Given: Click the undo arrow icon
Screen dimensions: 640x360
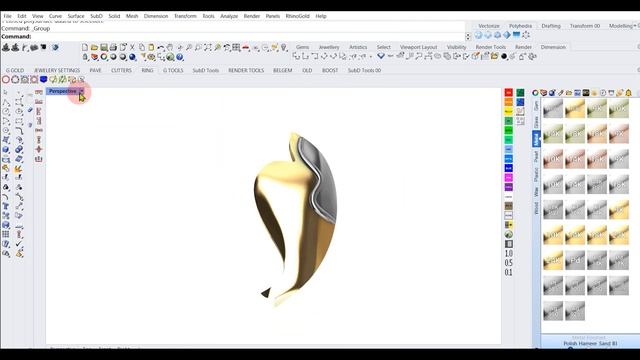Looking at the screenshot, I should click(161, 47).
